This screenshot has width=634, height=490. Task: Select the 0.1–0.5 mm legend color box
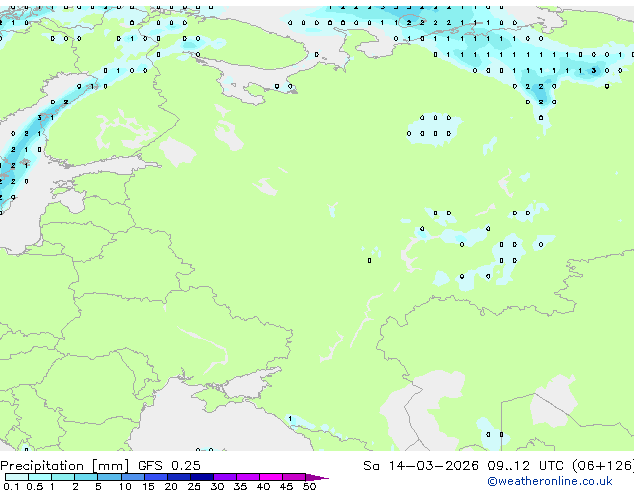(17, 477)
